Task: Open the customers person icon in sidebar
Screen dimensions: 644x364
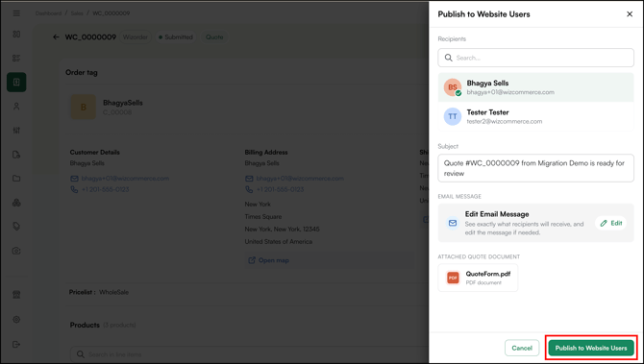Action: [x=16, y=107]
